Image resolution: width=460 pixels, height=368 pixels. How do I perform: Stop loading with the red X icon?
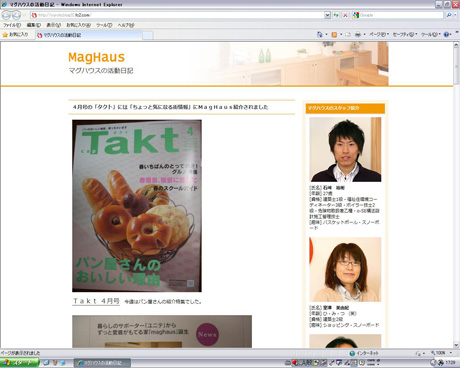point(345,15)
